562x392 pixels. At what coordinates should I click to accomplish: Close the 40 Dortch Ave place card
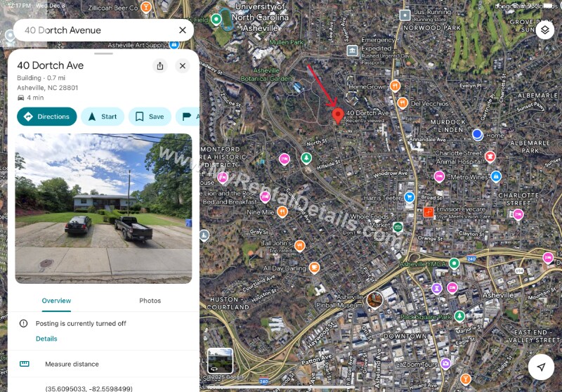pyautogui.click(x=183, y=66)
